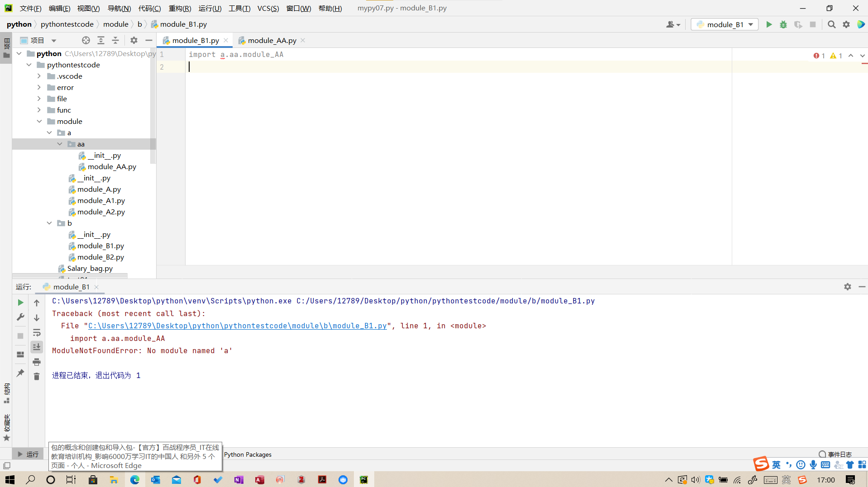Jump to previous highlighted error arrow

[x=851, y=56]
